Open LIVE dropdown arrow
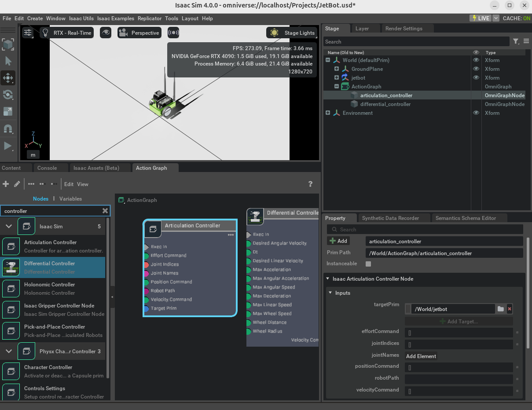Viewport: 532px width, 410px height. click(x=496, y=18)
